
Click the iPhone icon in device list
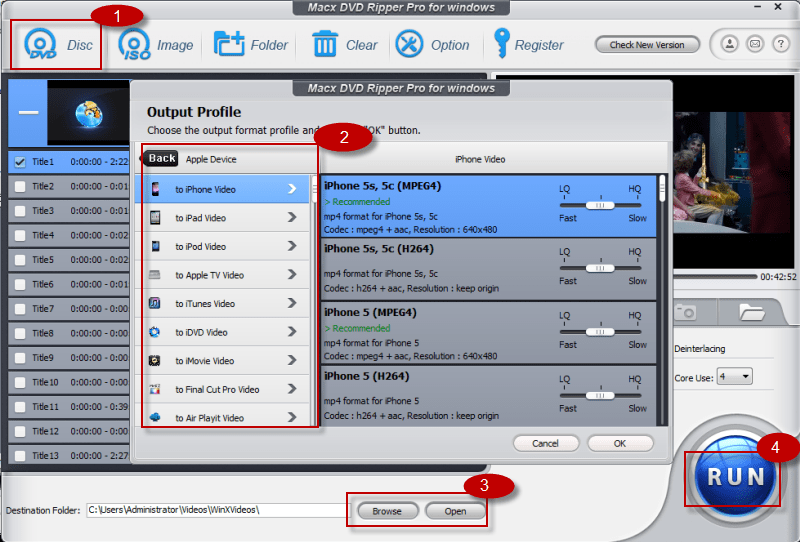pyautogui.click(x=156, y=189)
